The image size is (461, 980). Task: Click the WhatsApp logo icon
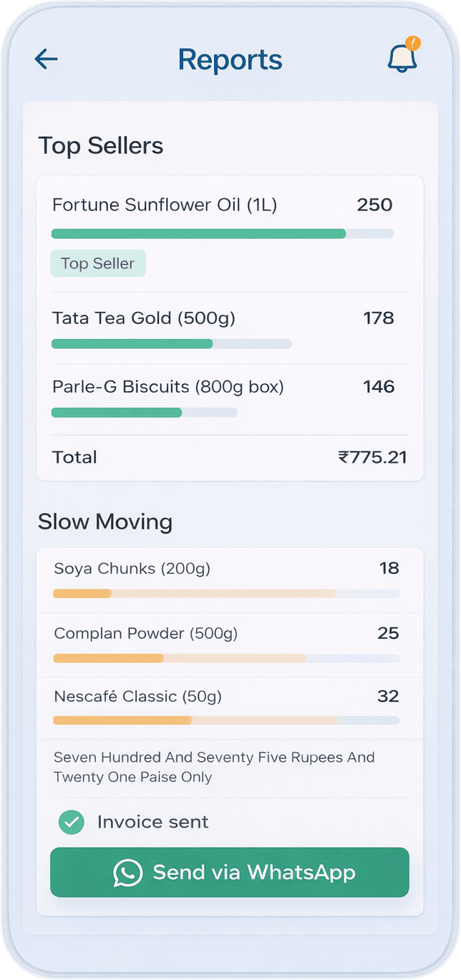point(128,873)
